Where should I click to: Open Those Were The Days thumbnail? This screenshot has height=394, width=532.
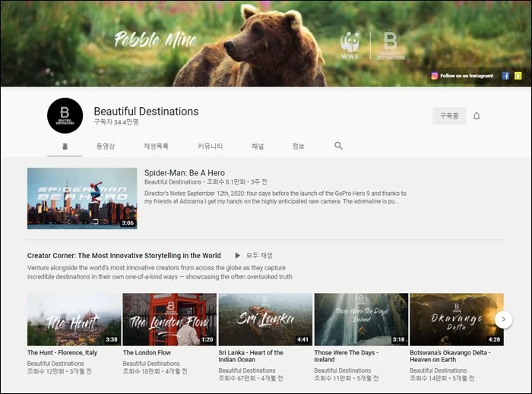(x=361, y=320)
